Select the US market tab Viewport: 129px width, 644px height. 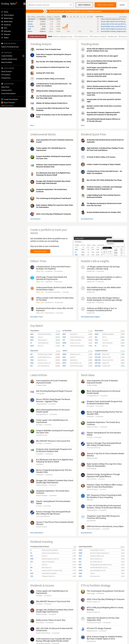[x=29, y=17]
